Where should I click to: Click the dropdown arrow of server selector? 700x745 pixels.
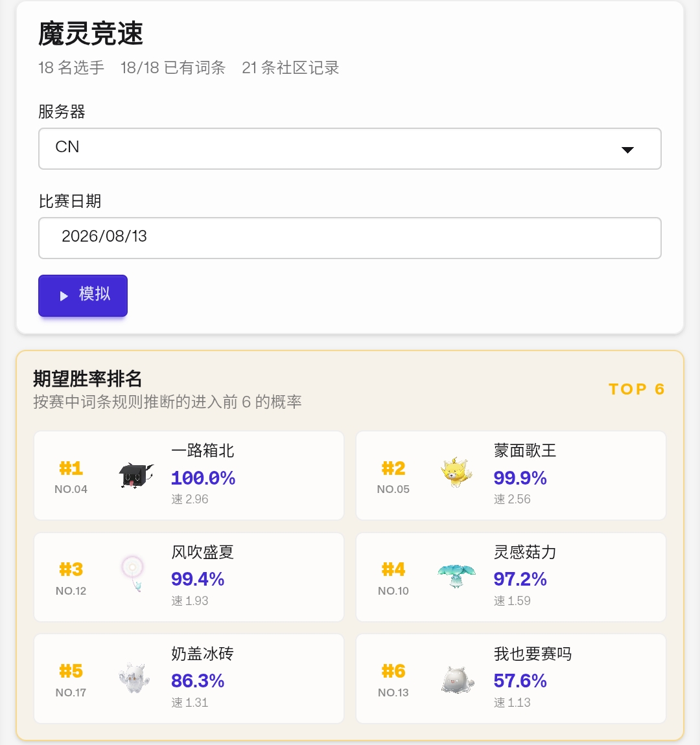(x=627, y=150)
